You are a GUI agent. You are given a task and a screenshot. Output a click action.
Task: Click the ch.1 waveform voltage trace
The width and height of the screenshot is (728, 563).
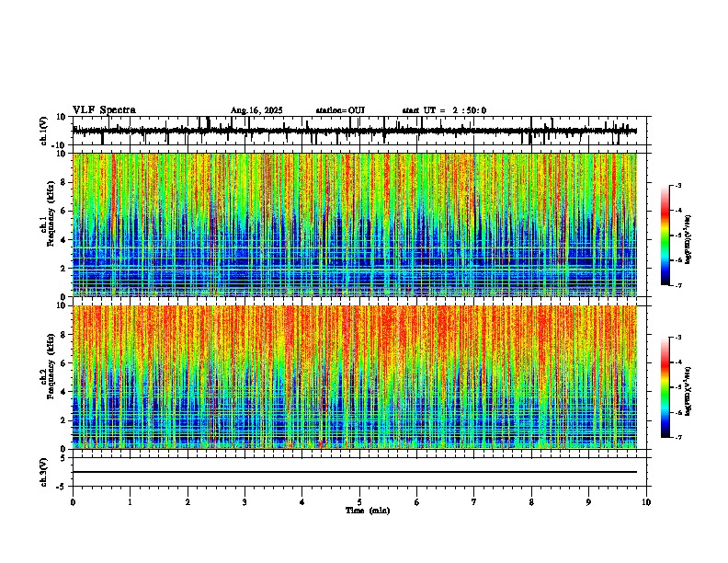click(355, 131)
